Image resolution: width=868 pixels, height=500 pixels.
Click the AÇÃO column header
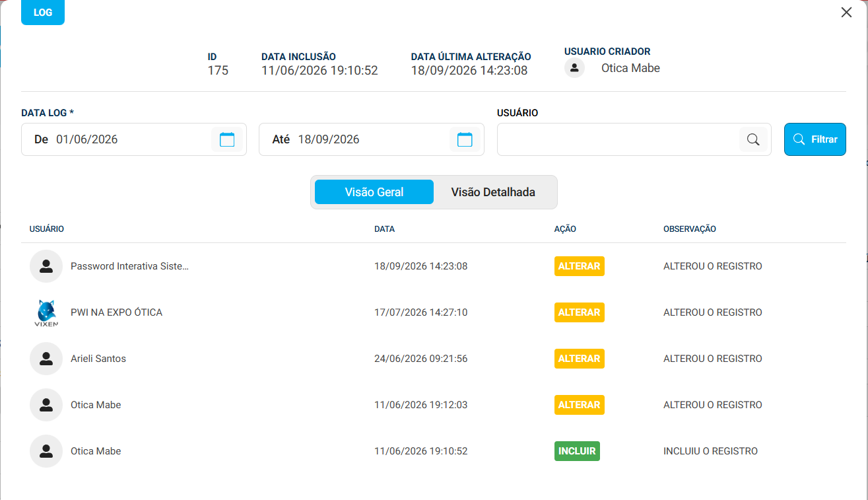click(565, 229)
